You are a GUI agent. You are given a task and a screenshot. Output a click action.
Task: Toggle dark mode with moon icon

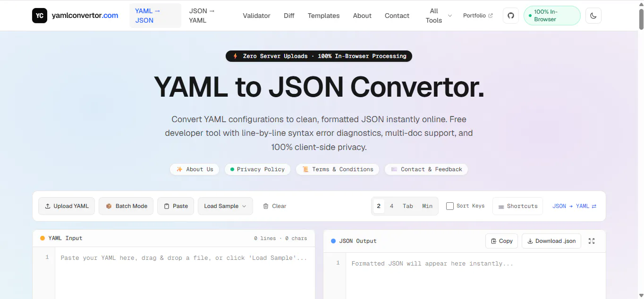coord(593,16)
